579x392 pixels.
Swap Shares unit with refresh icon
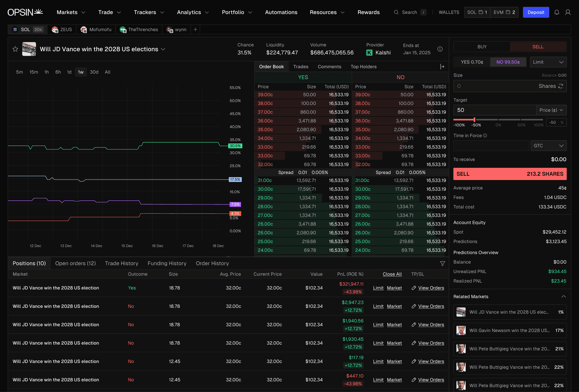(561, 86)
